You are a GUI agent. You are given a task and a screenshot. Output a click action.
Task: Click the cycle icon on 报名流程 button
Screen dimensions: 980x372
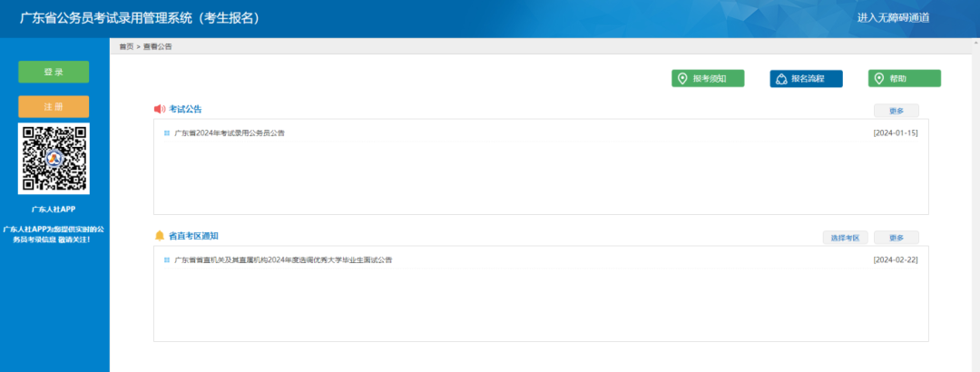[780, 79]
